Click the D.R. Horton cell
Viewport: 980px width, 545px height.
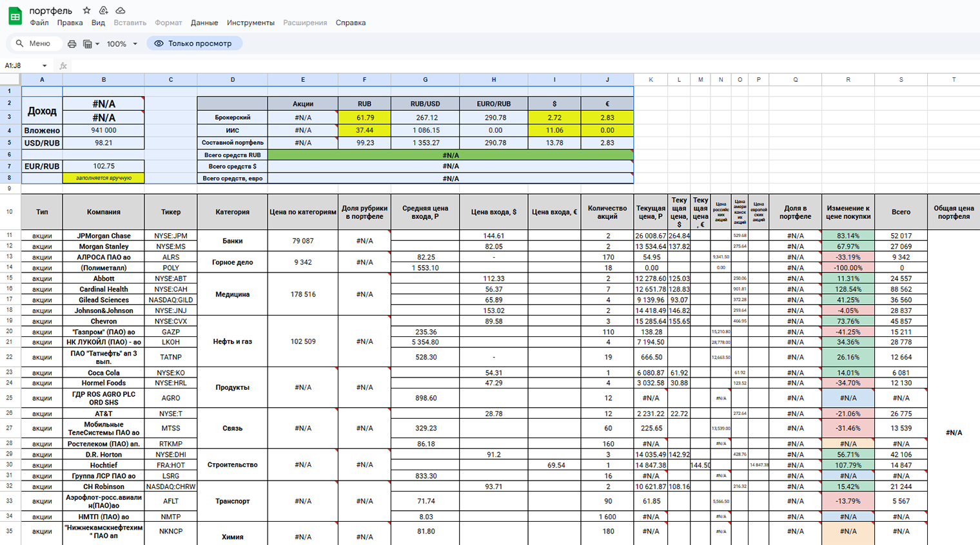click(x=103, y=454)
